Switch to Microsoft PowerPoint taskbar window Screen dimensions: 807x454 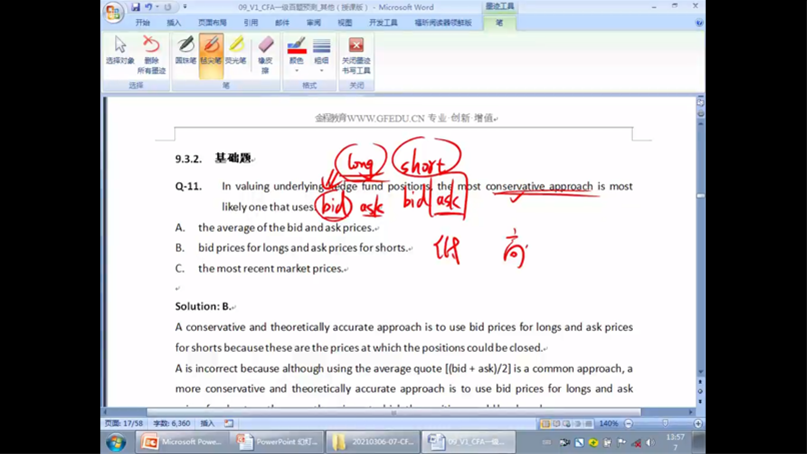click(x=181, y=442)
